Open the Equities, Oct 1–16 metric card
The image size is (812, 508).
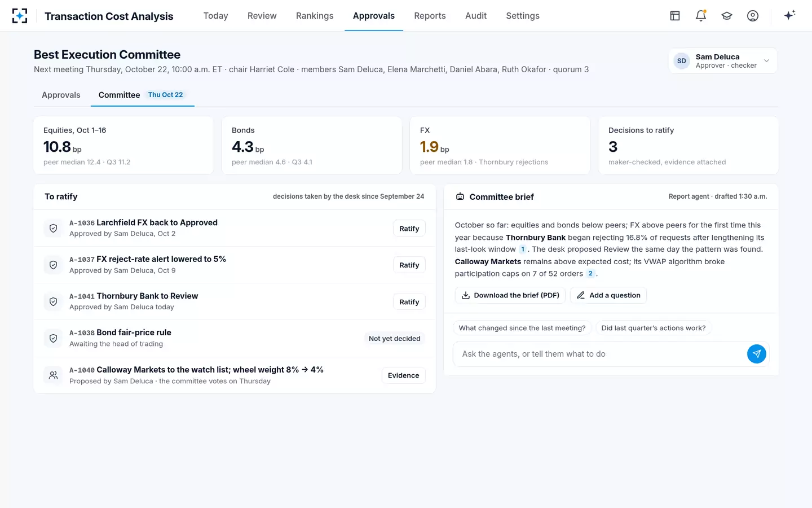123,146
